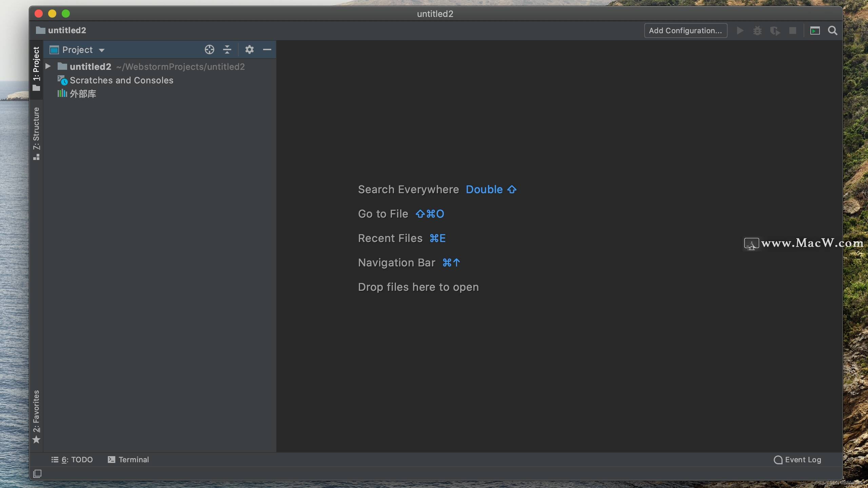Viewport: 868px width, 488px height.
Task: Click the Scratches and Consoles icon
Action: tap(62, 80)
